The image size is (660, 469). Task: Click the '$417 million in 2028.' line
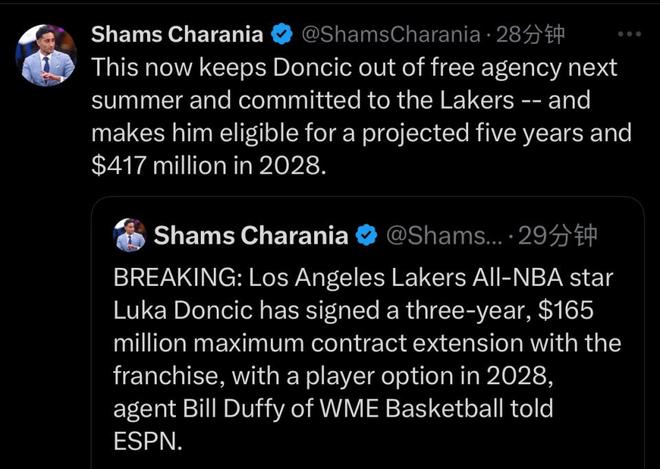coord(209,166)
